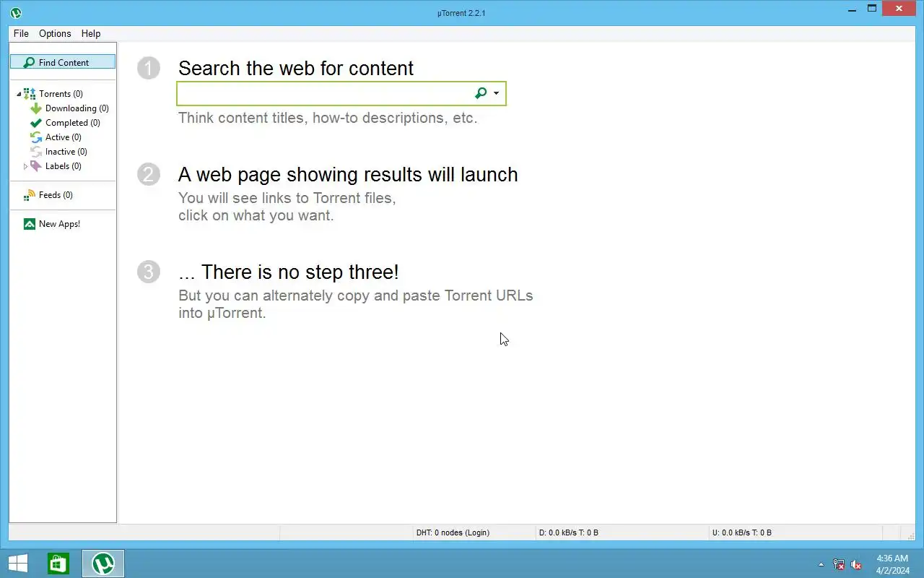Select Torrents (0) in sidebar

[61, 94]
